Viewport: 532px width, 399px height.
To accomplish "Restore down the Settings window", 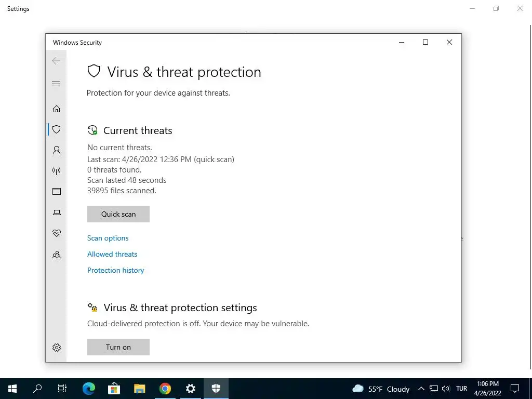I will click(x=496, y=8).
